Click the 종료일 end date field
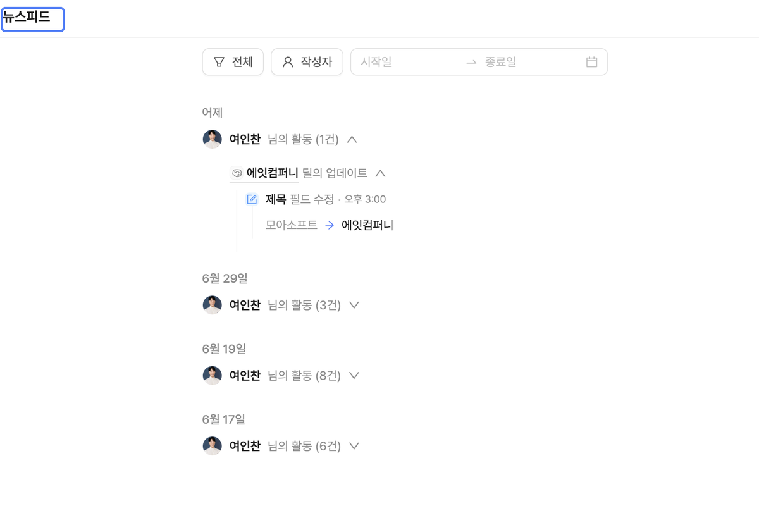The width and height of the screenshot is (759, 532). tap(530, 62)
